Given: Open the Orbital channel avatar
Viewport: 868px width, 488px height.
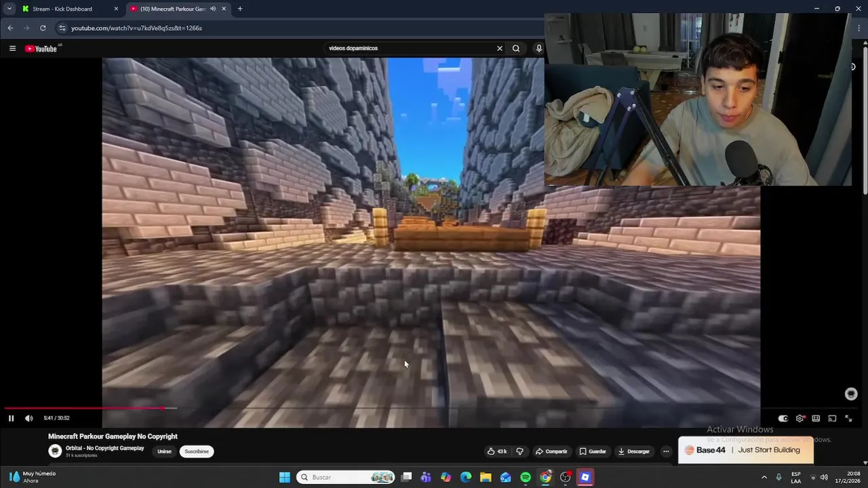Looking at the screenshot, I should click(55, 451).
